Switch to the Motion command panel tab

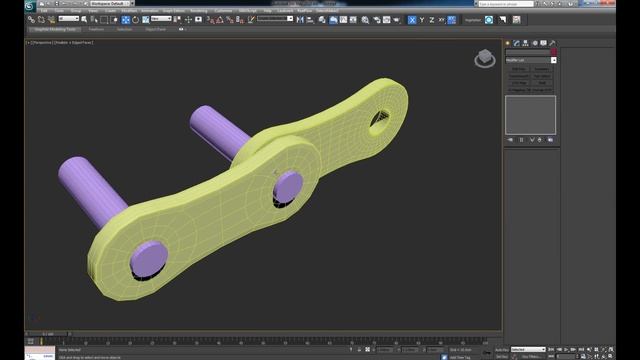click(x=535, y=43)
